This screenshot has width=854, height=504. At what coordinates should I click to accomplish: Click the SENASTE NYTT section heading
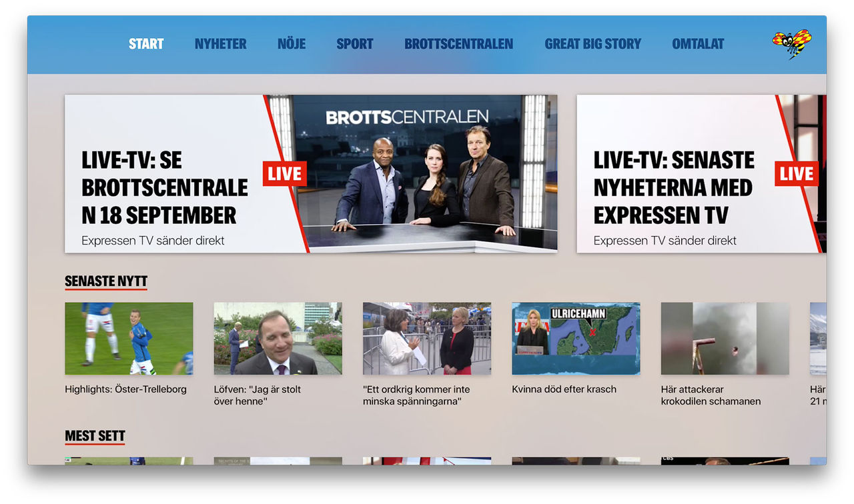tap(106, 281)
